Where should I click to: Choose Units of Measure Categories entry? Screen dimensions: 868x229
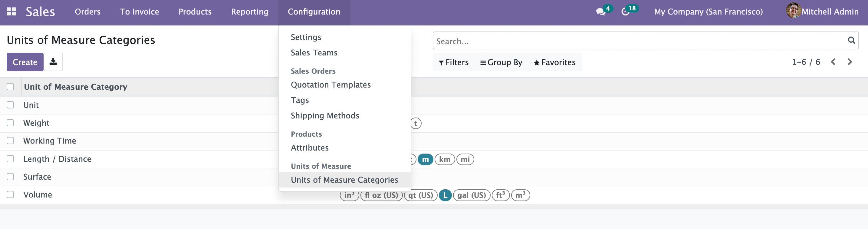344,180
